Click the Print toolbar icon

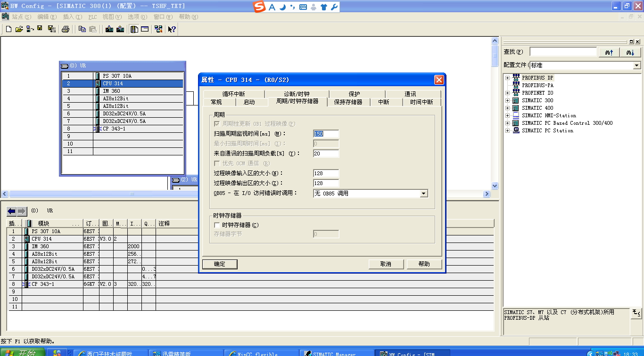pos(66,29)
